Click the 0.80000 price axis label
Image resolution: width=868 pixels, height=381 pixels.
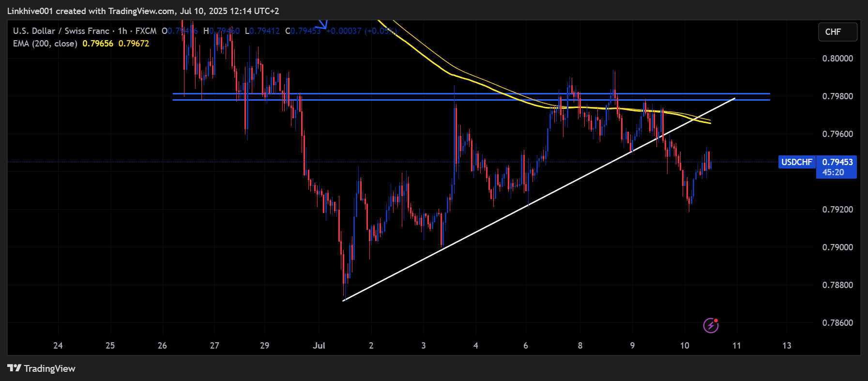click(838, 59)
